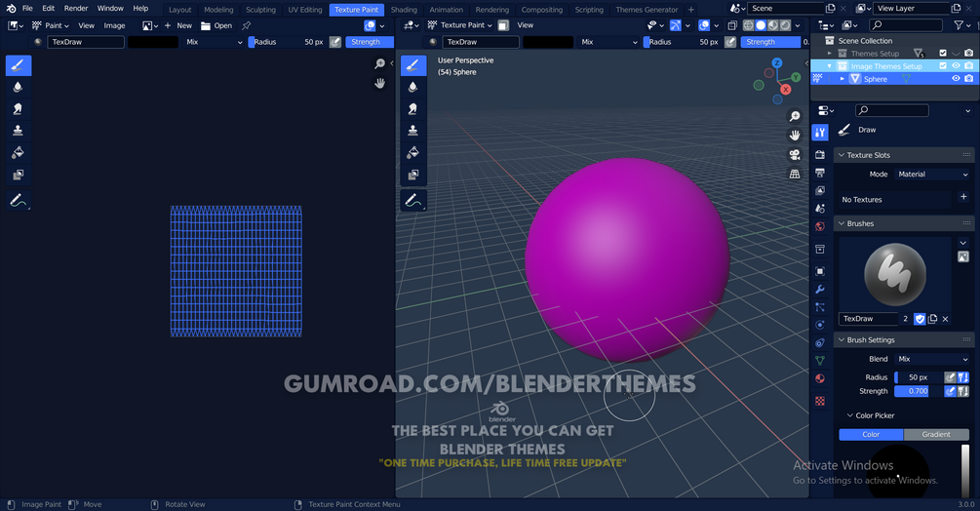980x511 pixels.
Task: Open the Modifier wrench properties tab
Action: (820, 290)
